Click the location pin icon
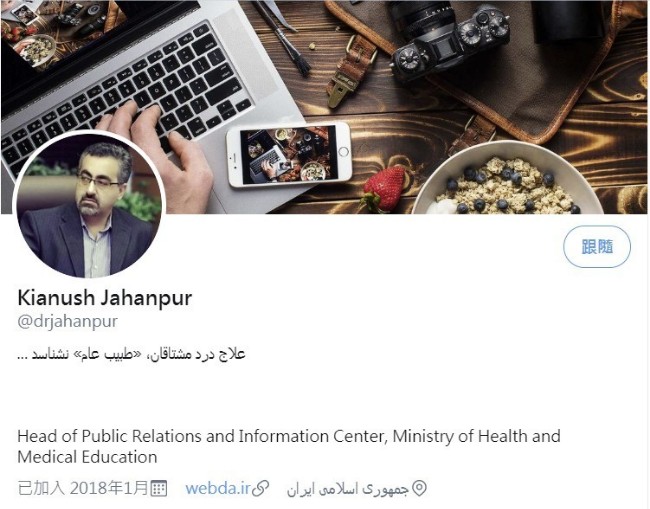Image resolution: width=650 pixels, height=509 pixels. coord(419,489)
